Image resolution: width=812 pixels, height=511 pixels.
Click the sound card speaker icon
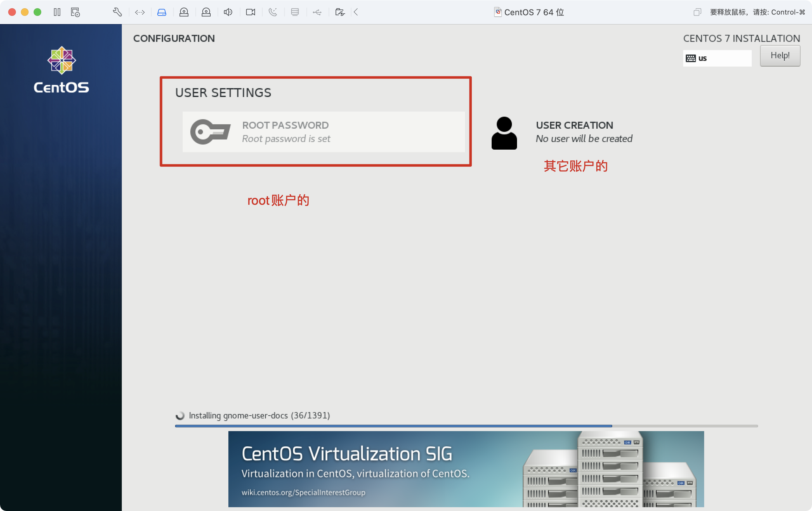228,12
